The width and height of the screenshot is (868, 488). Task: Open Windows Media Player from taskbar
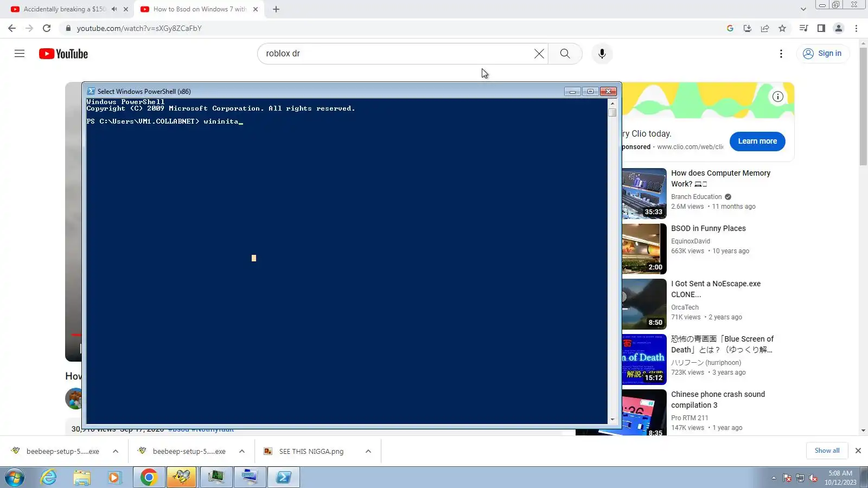point(114,477)
